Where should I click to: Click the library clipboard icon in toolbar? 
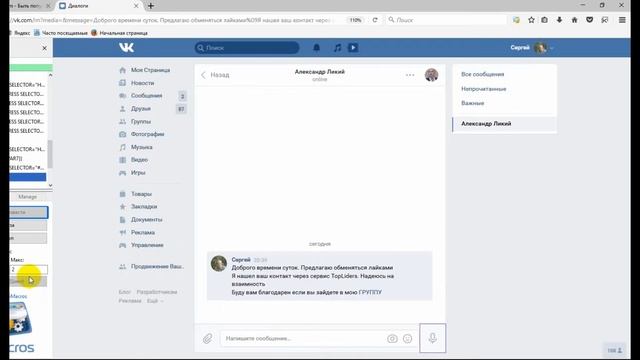tap(544, 20)
